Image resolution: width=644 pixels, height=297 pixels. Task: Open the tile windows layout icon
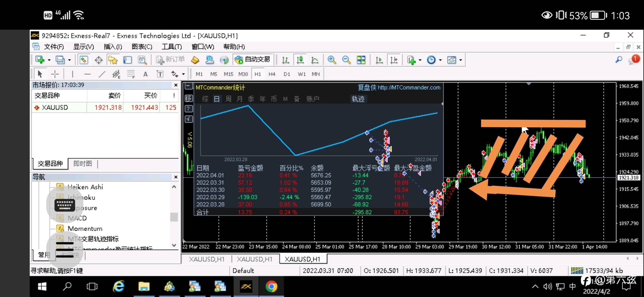point(361,60)
